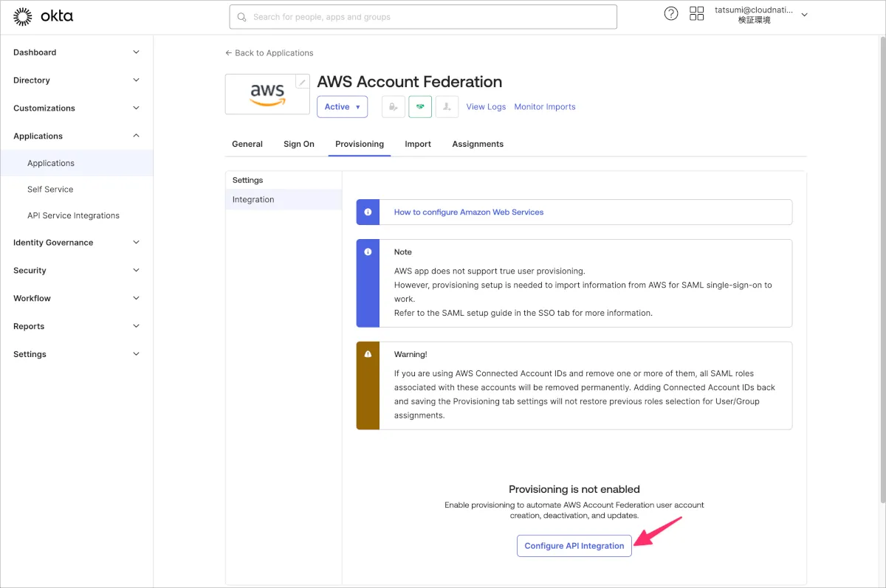
Task: Open the help question mark icon
Action: (x=670, y=13)
